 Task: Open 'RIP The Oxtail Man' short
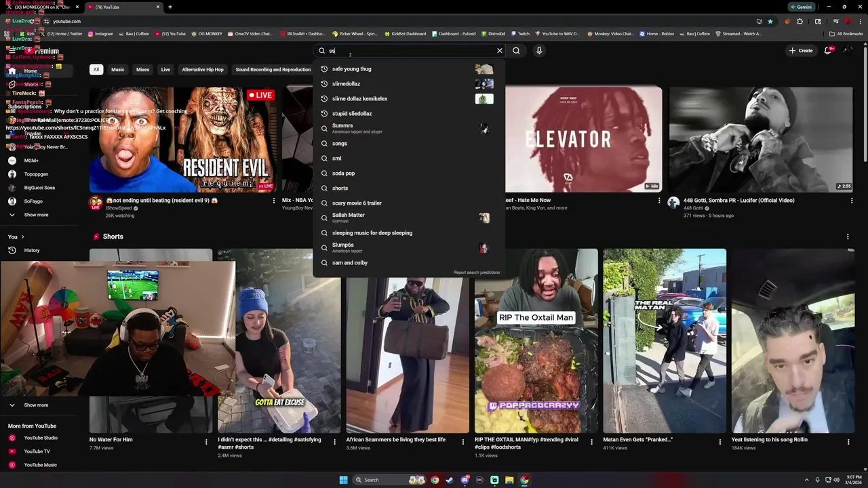[536, 341]
